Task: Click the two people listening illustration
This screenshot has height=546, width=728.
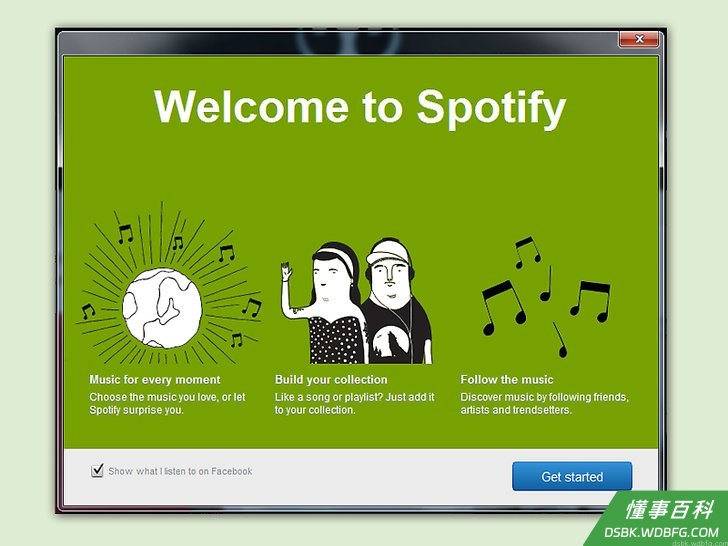Action: [x=357, y=301]
